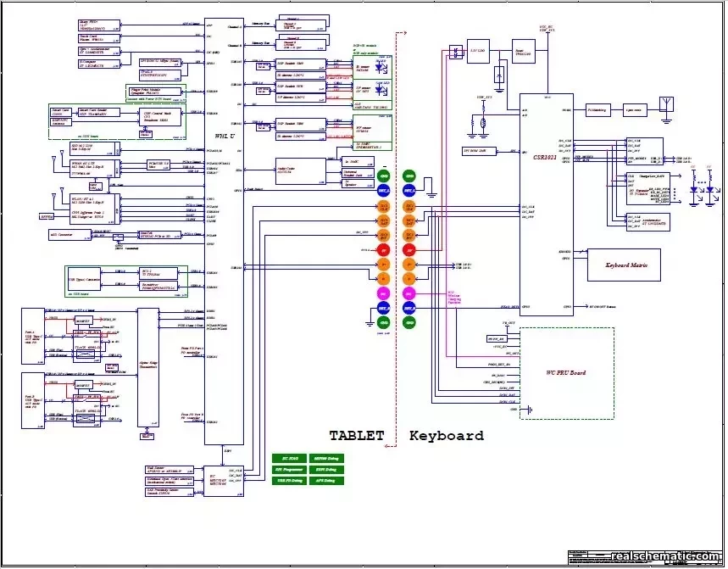Click the Keyboard section heading
The height and width of the screenshot is (569, 728).
[x=446, y=436]
